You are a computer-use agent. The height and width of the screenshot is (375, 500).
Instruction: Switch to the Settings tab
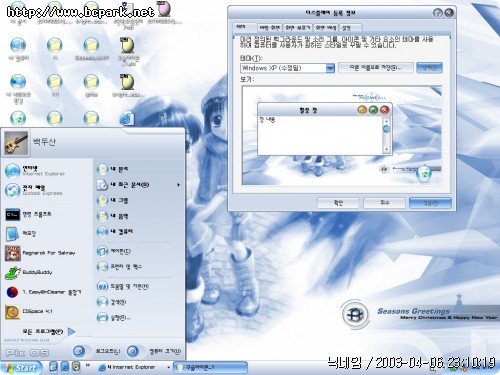pyautogui.click(x=349, y=28)
